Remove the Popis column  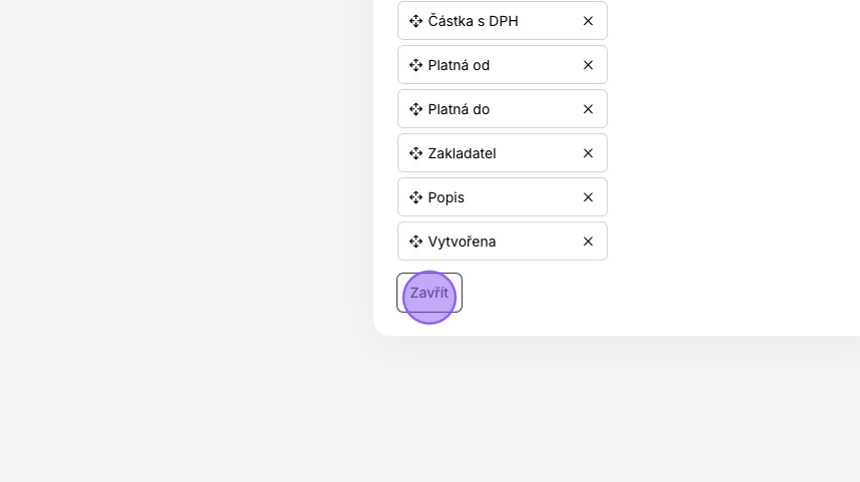coord(588,197)
